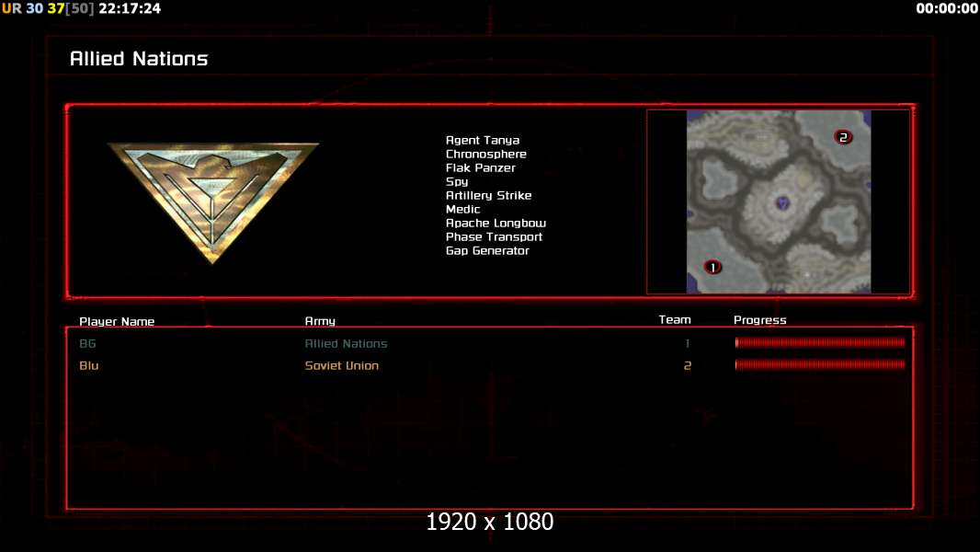This screenshot has height=552, width=980.
Task: Select Medic in the unit list
Action: (x=463, y=210)
